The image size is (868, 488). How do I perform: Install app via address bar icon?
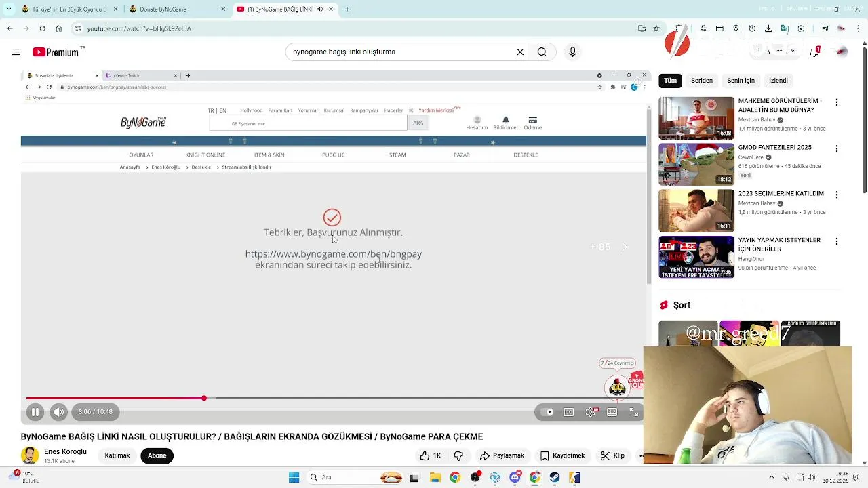pyautogui.click(x=642, y=28)
